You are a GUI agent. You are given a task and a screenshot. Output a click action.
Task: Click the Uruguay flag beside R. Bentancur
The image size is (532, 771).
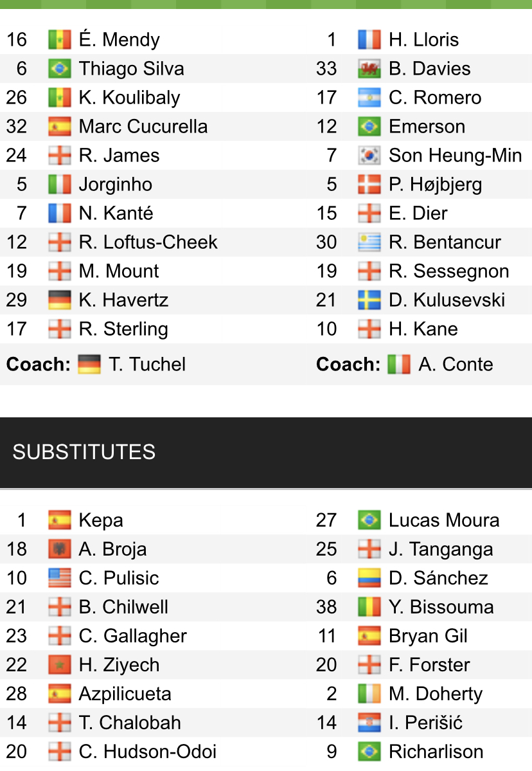point(369,242)
